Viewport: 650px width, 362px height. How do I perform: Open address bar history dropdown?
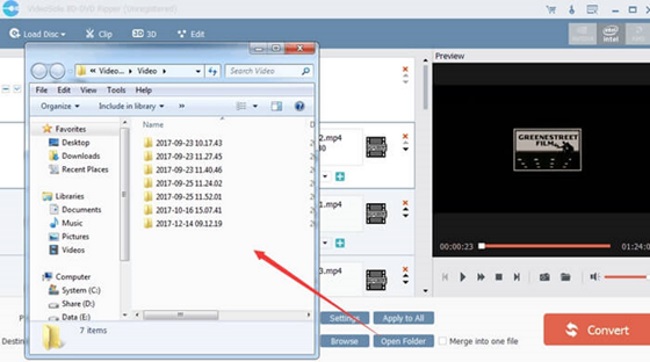coord(198,71)
